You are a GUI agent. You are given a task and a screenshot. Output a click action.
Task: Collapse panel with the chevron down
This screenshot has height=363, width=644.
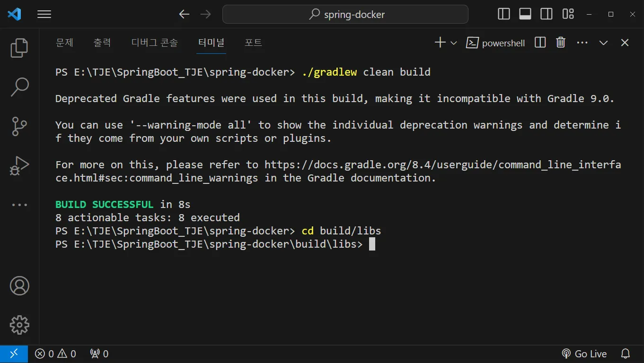click(603, 43)
